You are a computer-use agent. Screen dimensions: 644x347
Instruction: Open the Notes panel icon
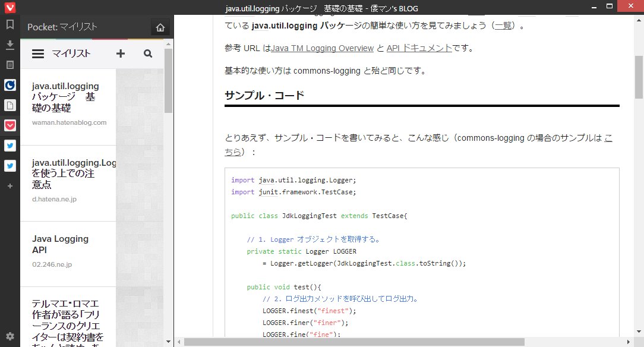10,65
